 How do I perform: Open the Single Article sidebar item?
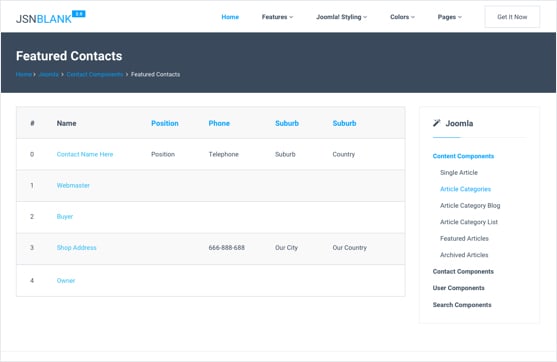[x=459, y=173]
